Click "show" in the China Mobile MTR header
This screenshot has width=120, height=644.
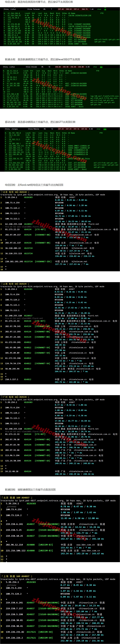(99, 129)
